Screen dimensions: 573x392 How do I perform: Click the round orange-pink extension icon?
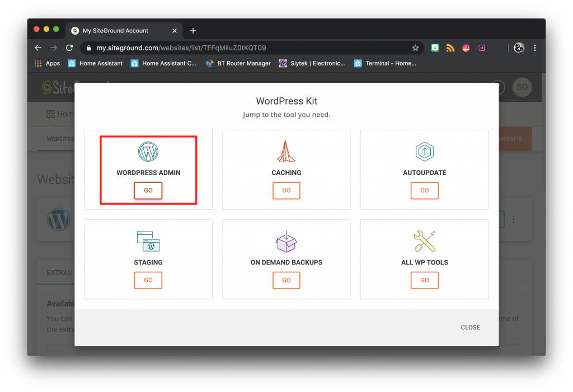click(466, 48)
